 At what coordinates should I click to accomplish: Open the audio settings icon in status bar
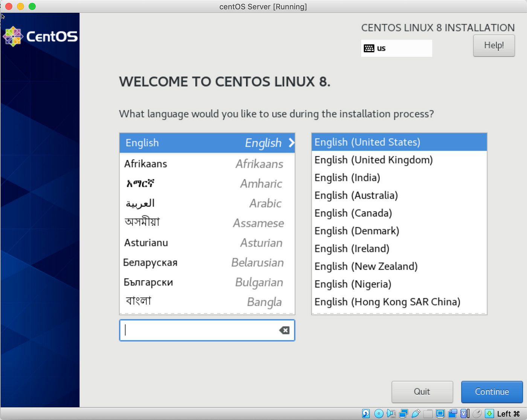click(x=391, y=414)
